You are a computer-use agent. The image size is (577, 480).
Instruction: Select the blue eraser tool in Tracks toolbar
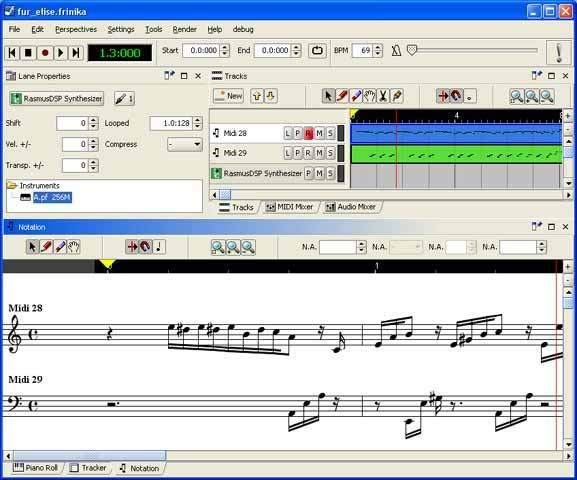point(356,96)
